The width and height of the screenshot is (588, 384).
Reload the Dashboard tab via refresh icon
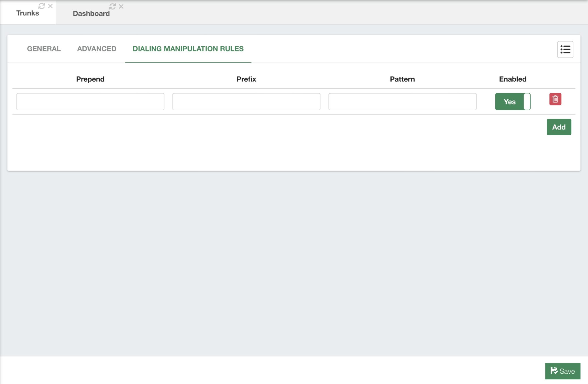tap(112, 6)
